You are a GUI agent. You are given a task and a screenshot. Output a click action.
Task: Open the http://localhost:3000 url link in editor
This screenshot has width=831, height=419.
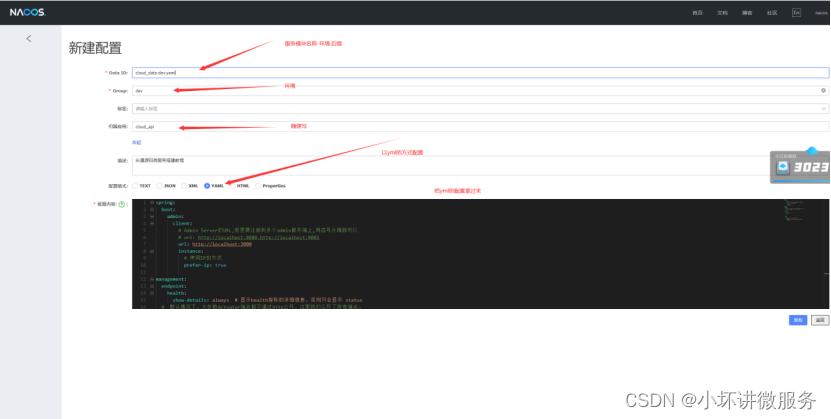click(222, 244)
